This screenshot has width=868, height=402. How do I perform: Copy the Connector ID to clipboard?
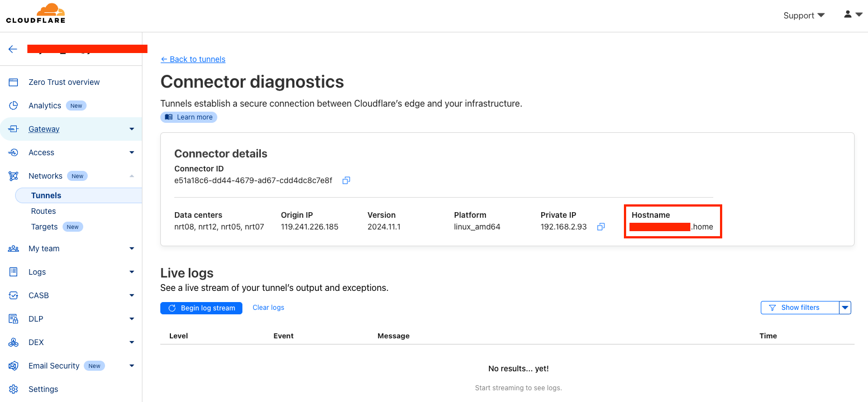coord(346,180)
